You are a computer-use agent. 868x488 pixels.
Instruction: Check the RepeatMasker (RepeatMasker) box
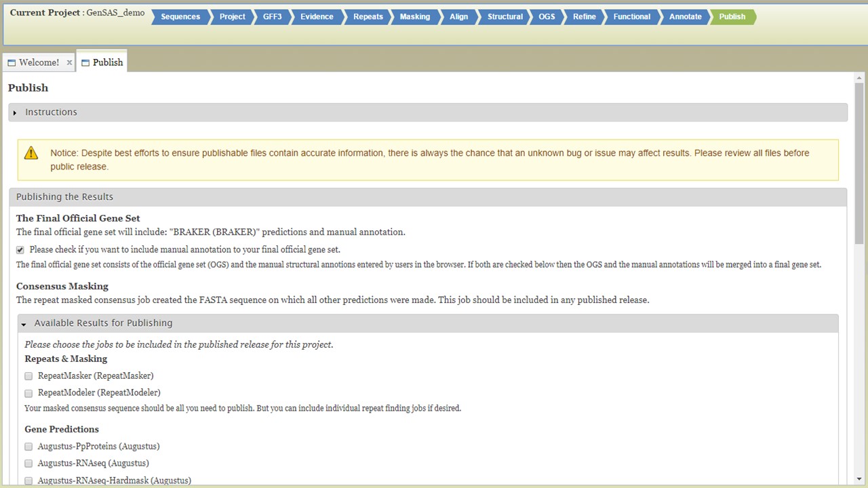[x=28, y=376]
